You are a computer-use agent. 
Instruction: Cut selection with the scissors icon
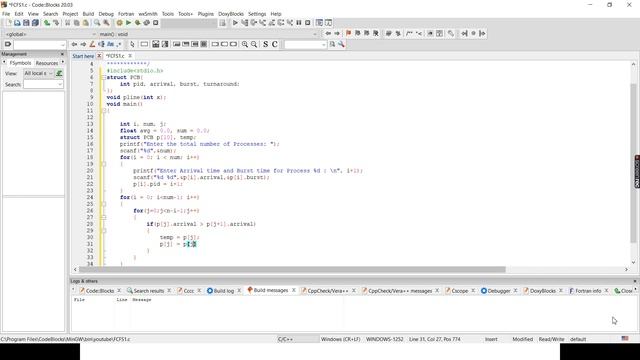67,23
